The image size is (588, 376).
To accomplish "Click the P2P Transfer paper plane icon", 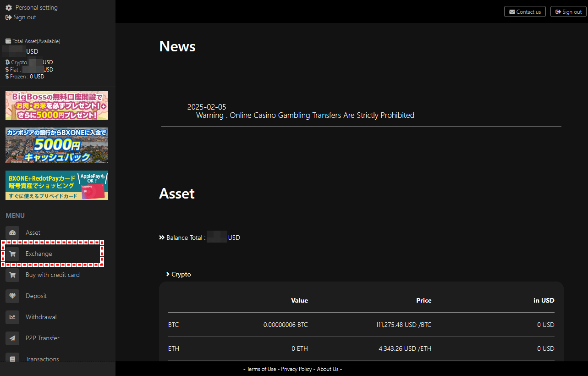I will pos(12,338).
